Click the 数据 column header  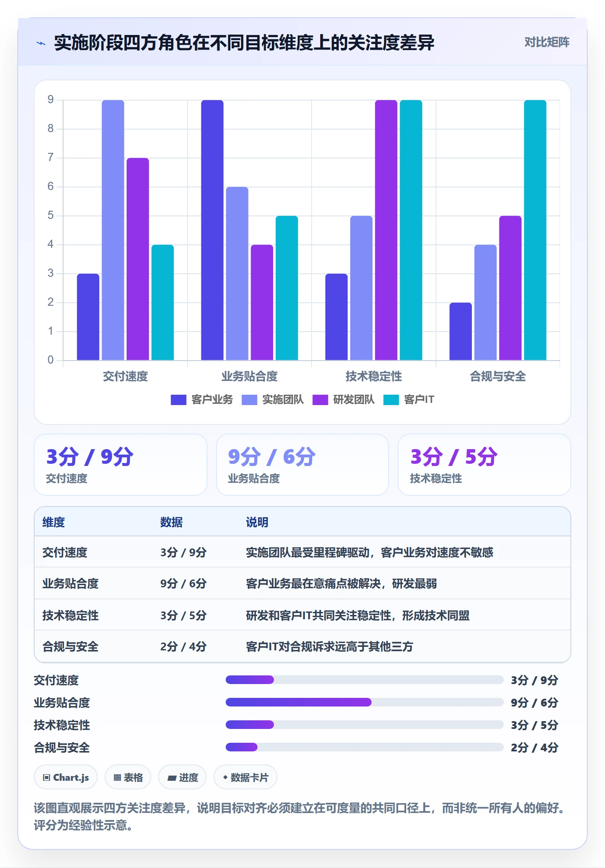(x=172, y=522)
